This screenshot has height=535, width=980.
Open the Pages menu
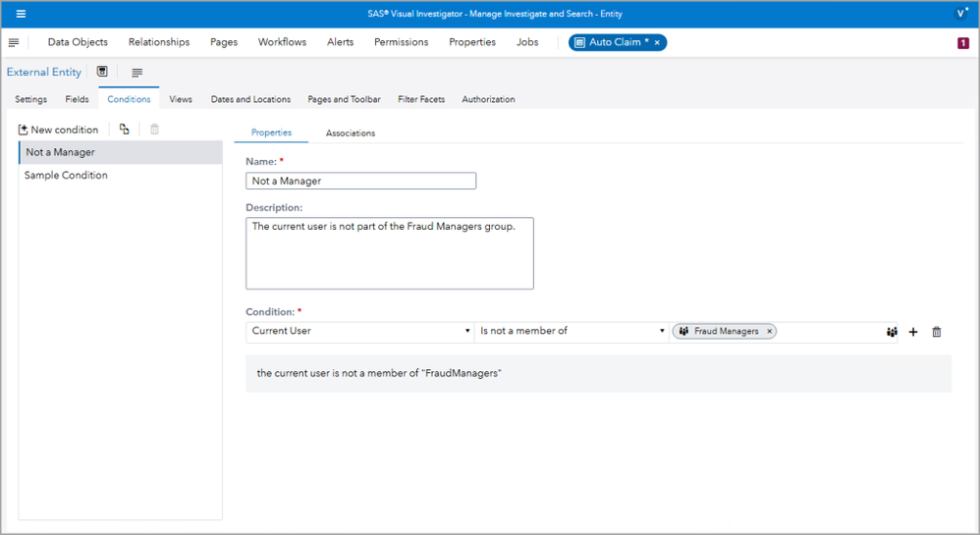[x=224, y=42]
